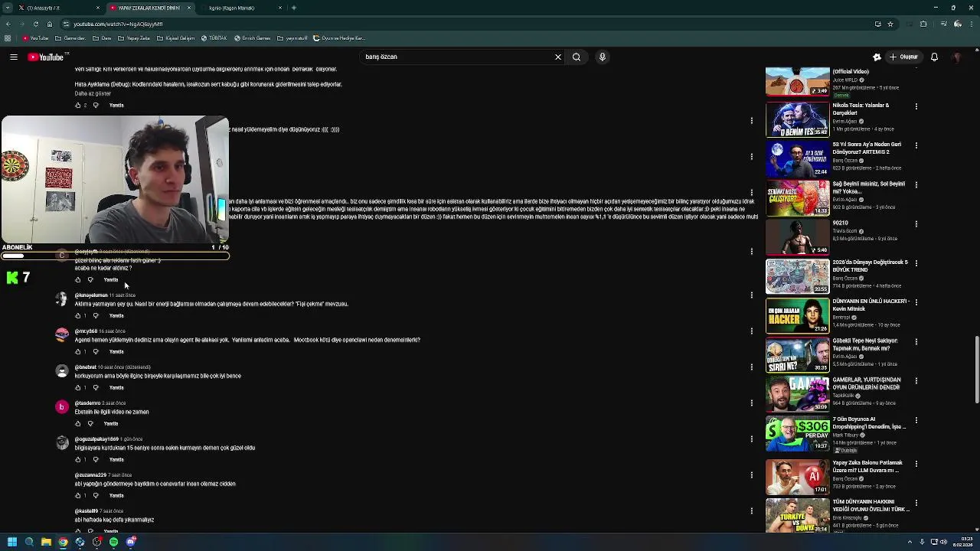Like the 'Ebstein ile ilgili video' comment
Screen dimensions: 980x551
(x=77, y=423)
